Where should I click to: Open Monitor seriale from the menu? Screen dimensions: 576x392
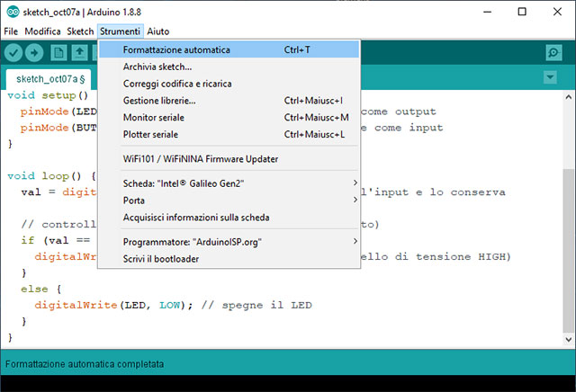pyautogui.click(x=229, y=118)
